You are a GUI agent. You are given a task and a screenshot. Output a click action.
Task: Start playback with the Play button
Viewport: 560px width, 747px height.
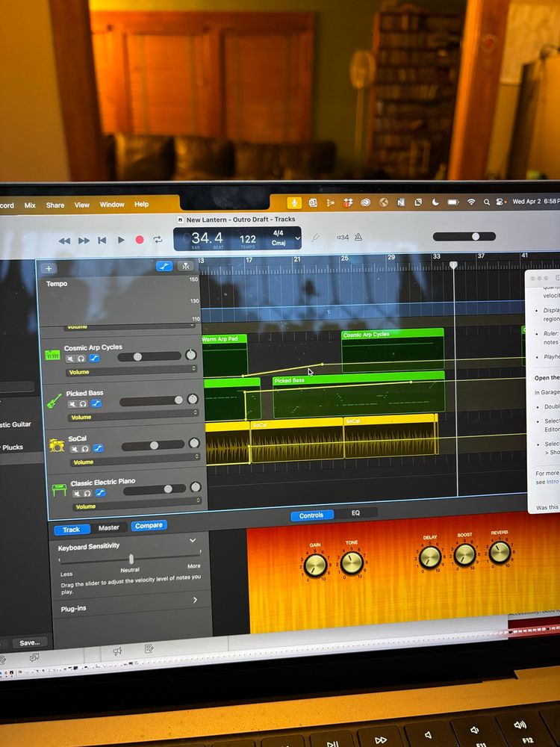pyautogui.click(x=121, y=240)
